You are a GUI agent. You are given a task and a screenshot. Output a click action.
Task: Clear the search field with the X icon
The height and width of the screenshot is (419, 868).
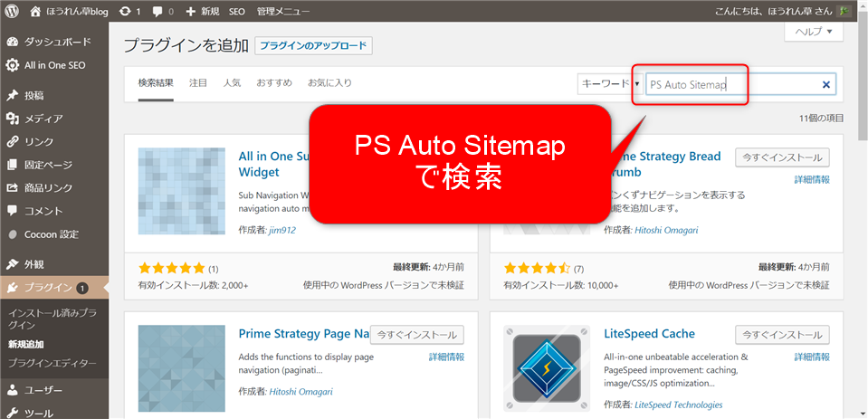[826, 85]
